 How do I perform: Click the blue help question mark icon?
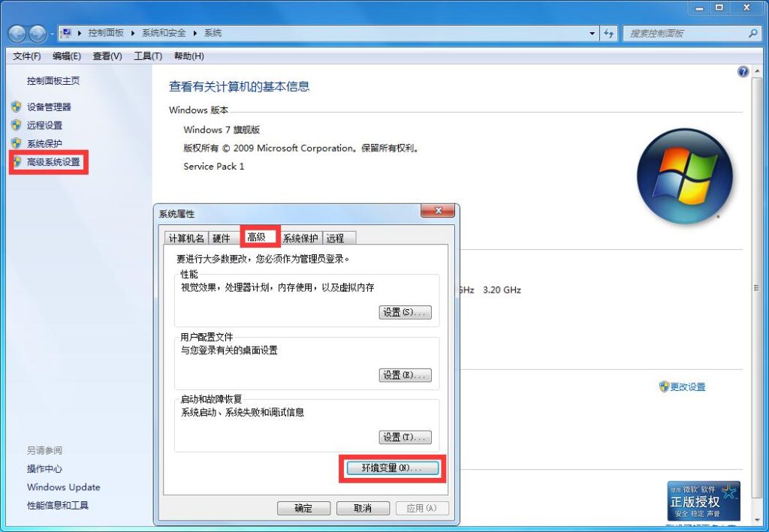tap(743, 72)
